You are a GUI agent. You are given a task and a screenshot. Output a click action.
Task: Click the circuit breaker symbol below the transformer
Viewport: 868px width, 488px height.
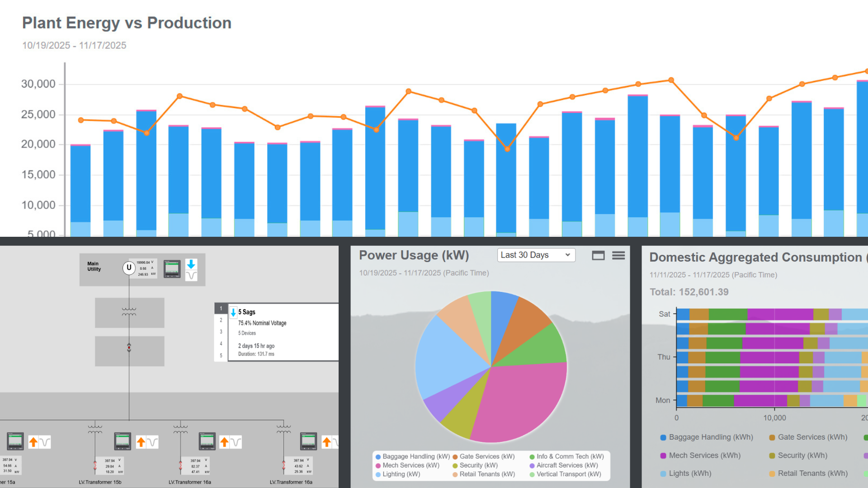[129, 347]
